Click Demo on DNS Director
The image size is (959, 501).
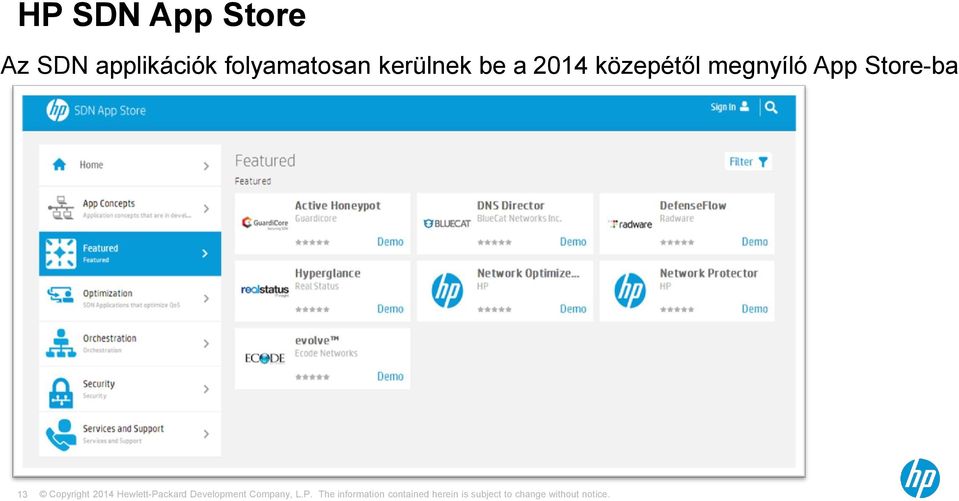coord(573,242)
